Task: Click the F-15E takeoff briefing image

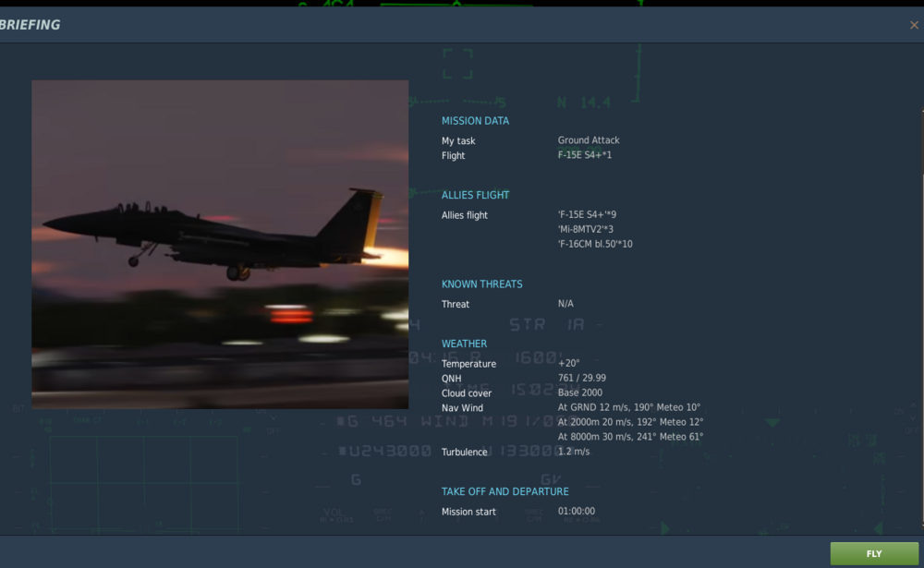Action: (220, 245)
